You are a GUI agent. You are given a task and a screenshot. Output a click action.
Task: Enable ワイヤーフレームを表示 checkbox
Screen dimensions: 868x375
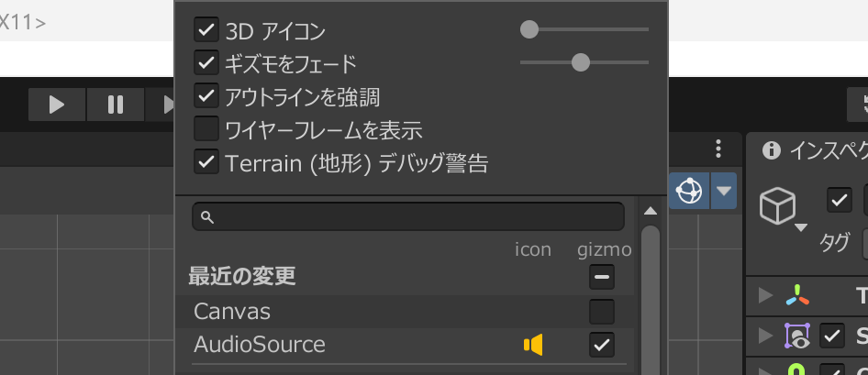(206, 129)
